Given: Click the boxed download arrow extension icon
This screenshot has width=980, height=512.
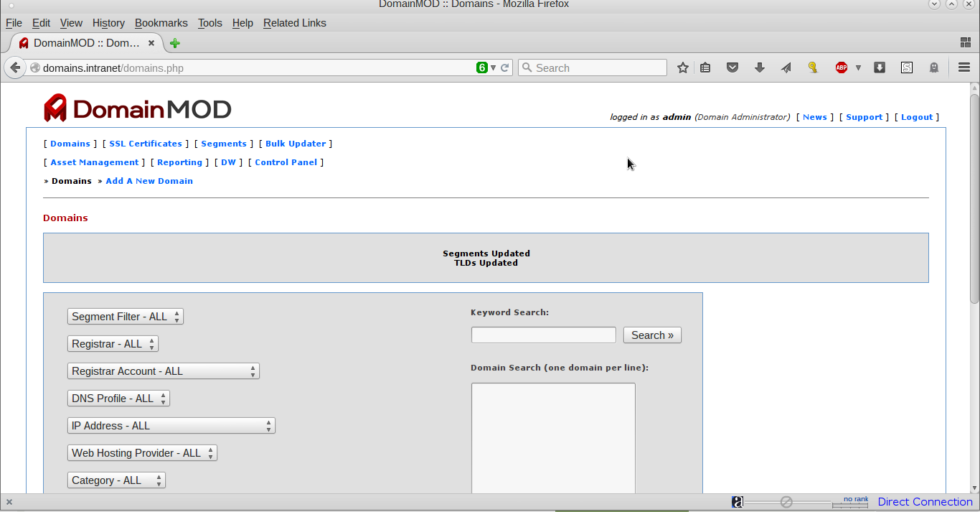Looking at the screenshot, I should [880, 68].
